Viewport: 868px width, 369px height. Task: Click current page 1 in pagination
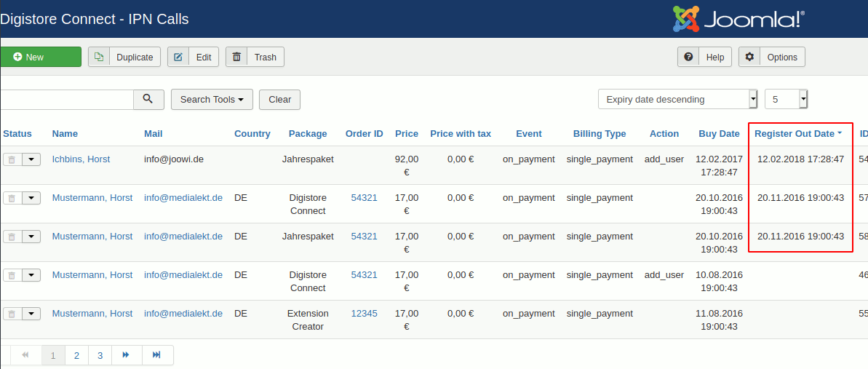pyautogui.click(x=53, y=355)
